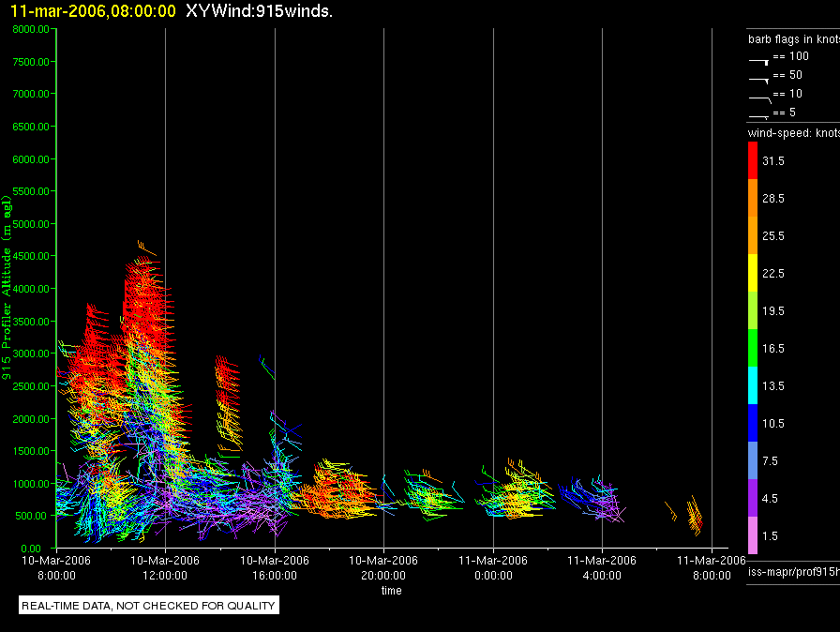The width and height of the screenshot is (840, 632).
Task: Select the light blue 7.5 knots swatch
Action: pos(753,460)
